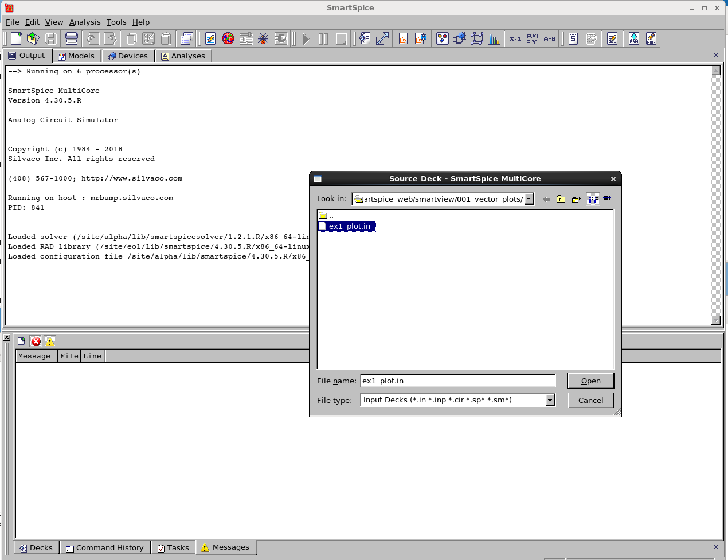Click the X=1 set variable icon

(x=515, y=38)
